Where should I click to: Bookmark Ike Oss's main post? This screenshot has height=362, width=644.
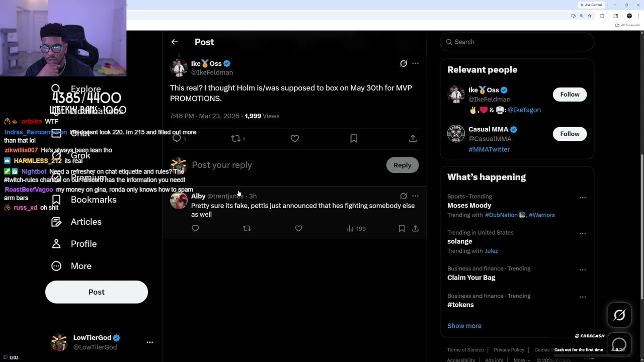click(354, 138)
